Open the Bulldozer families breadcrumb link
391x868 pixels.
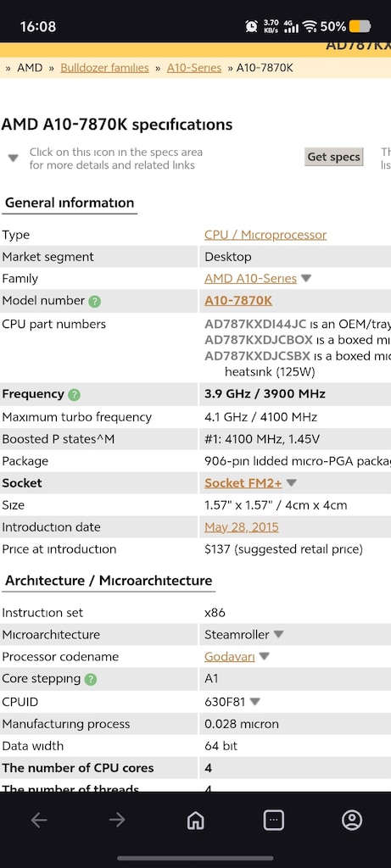104,68
